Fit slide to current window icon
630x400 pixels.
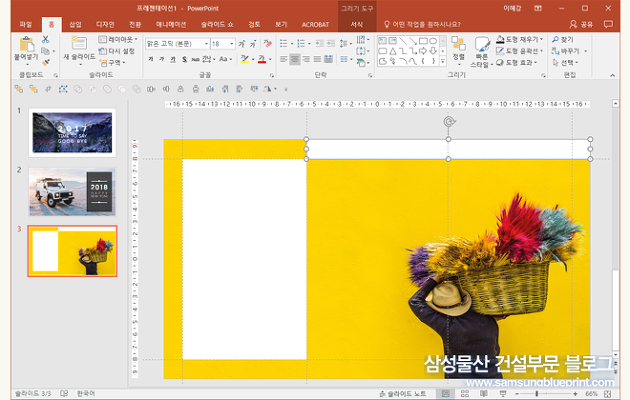pos(608,394)
